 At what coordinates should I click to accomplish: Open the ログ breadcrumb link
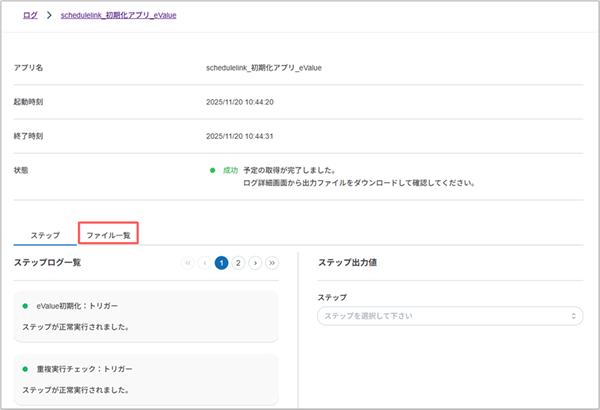[x=30, y=16]
